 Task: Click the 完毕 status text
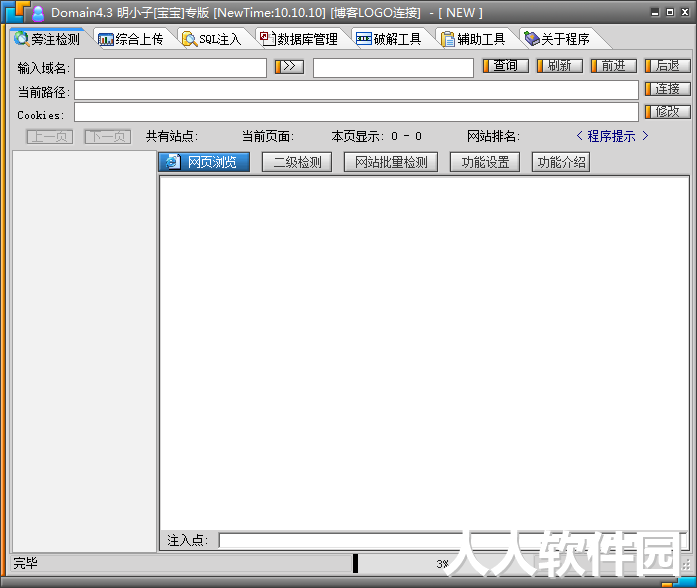(25, 563)
